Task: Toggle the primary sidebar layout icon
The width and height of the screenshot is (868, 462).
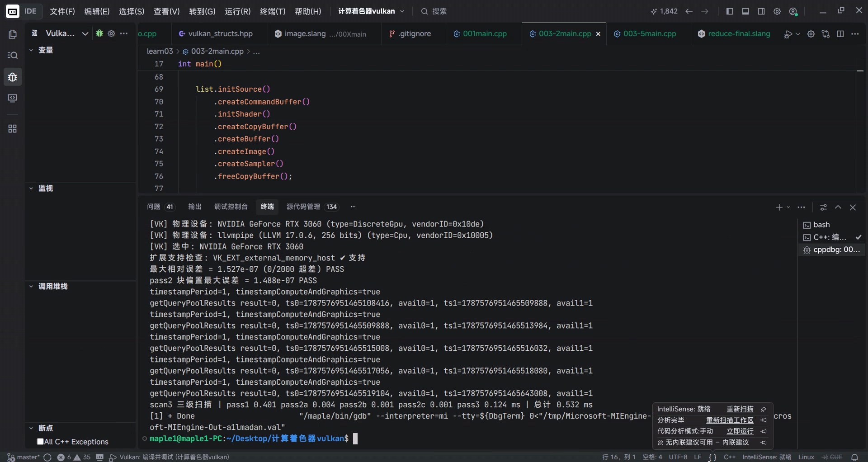Action: [729, 11]
